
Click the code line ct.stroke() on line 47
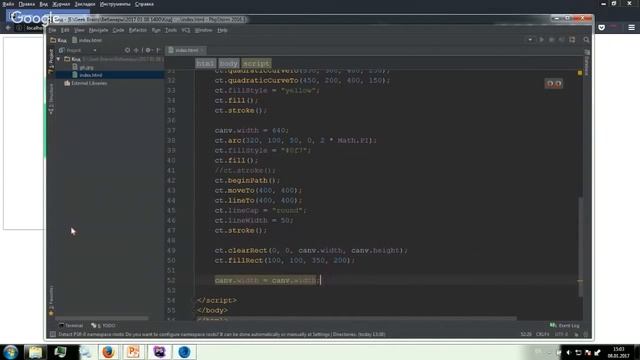point(241,231)
